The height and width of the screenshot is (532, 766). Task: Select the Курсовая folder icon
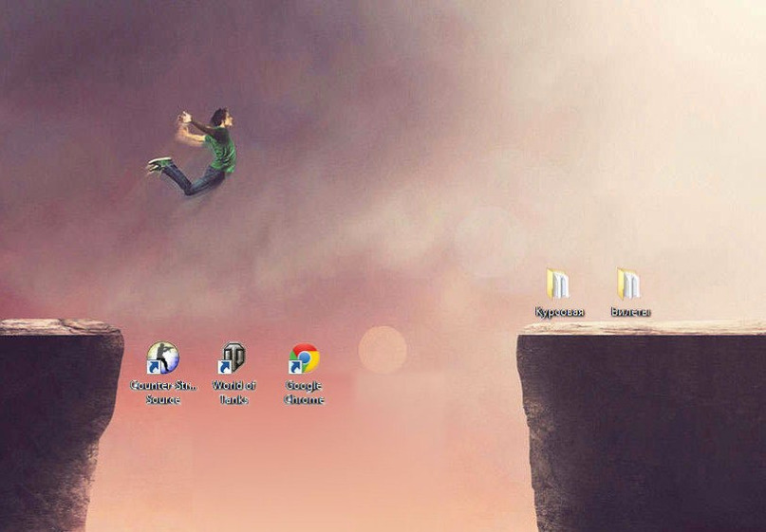click(x=558, y=284)
